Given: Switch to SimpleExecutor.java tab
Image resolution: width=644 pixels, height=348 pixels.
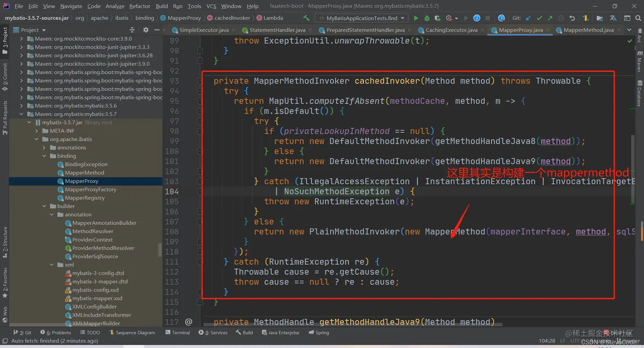Looking at the screenshot, I should pyautogui.click(x=204, y=30).
